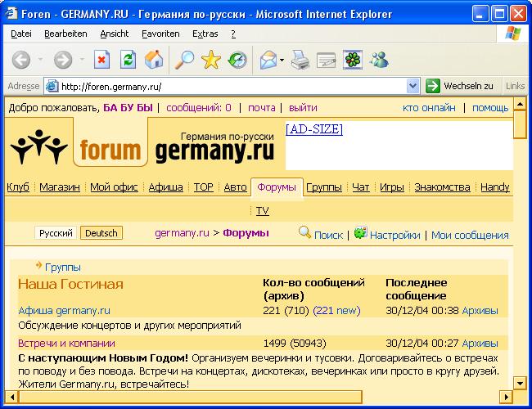This screenshot has width=532, height=409.
Task: Open the Магазин navigation link
Action: click(x=60, y=187)
